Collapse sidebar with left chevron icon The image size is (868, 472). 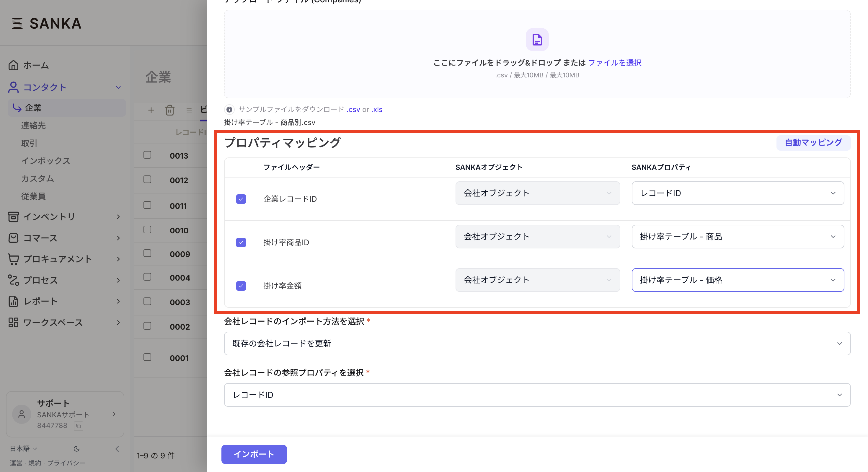[117, 449]
